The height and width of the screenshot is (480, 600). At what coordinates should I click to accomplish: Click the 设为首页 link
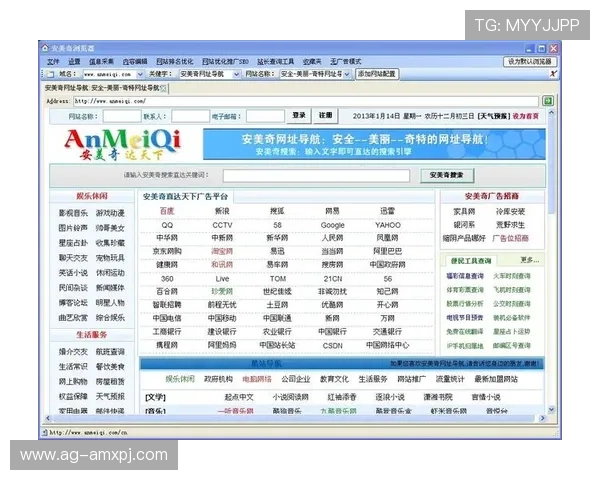pos(526,116)
